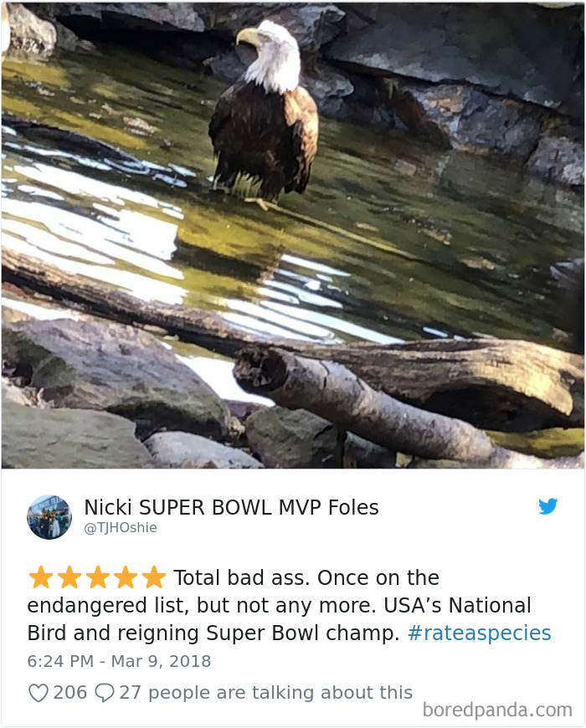This screenshot has width=586, height=728.
Task: Click the third gold star in the rating
Action: pyautogui.click(x=97, y=577)
